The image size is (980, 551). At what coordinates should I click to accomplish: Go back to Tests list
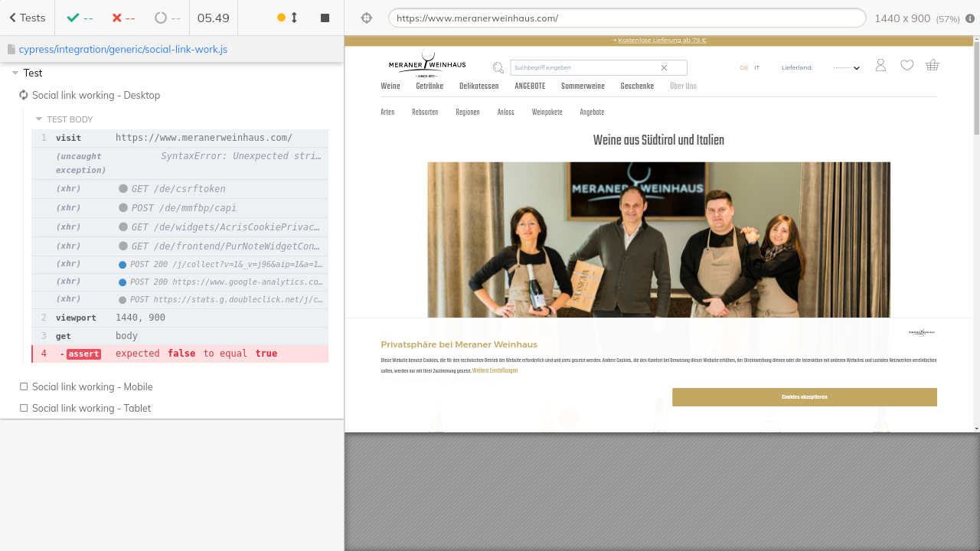point(27,18)
